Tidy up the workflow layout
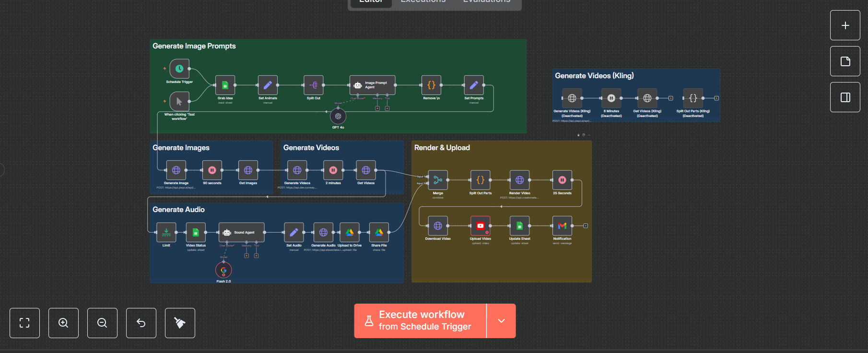 [x=180, y=323]
